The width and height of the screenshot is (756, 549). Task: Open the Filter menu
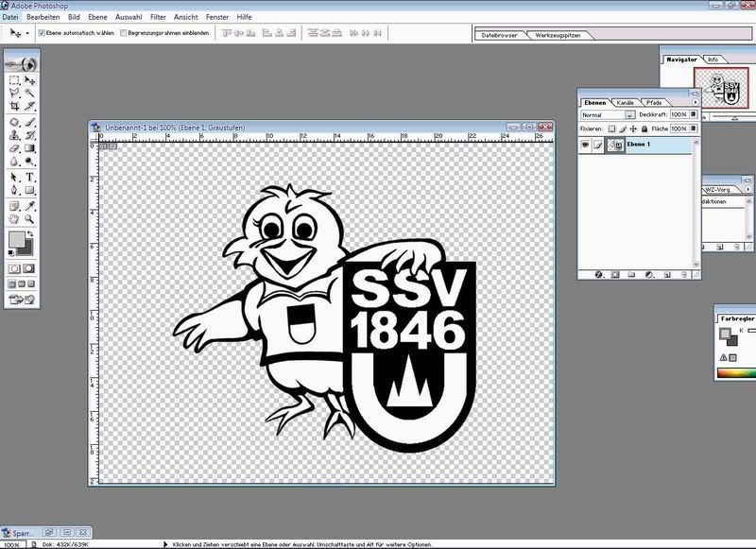point(158,17)
